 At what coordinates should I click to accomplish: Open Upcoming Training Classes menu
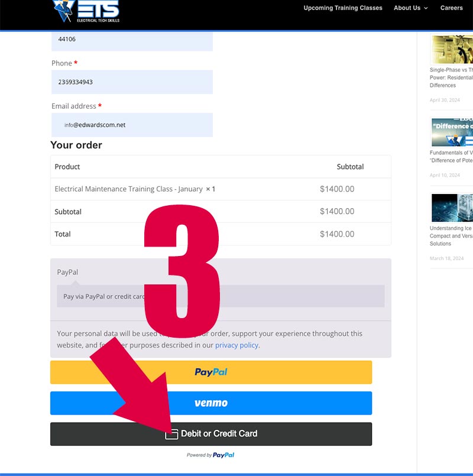(x=342, y=8)
